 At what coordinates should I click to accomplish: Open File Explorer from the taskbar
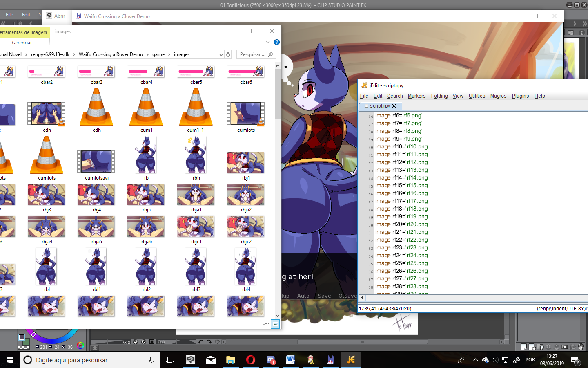[230, 360]
